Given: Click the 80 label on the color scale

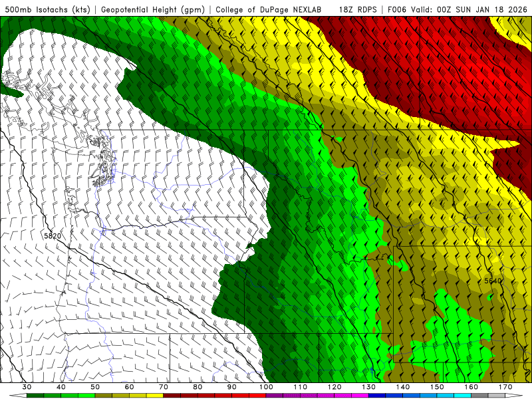Looking at the screenshot, I should (x=198, y=387).
